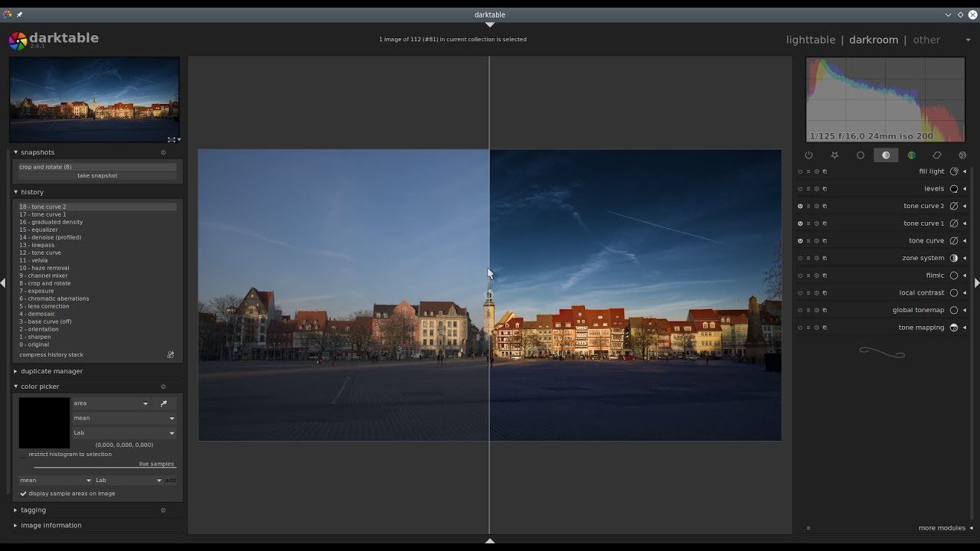Reset tone mapping module parameters
The height and width of the screenshot is (551, 980).
tap(816, 328)
